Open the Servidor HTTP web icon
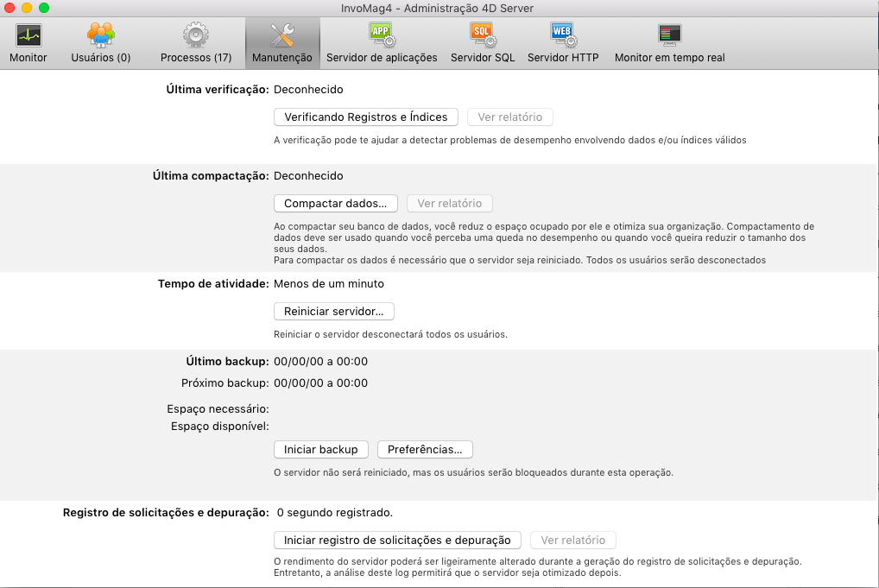This screenshot has width=879, height=588. [x=563, y=35]
